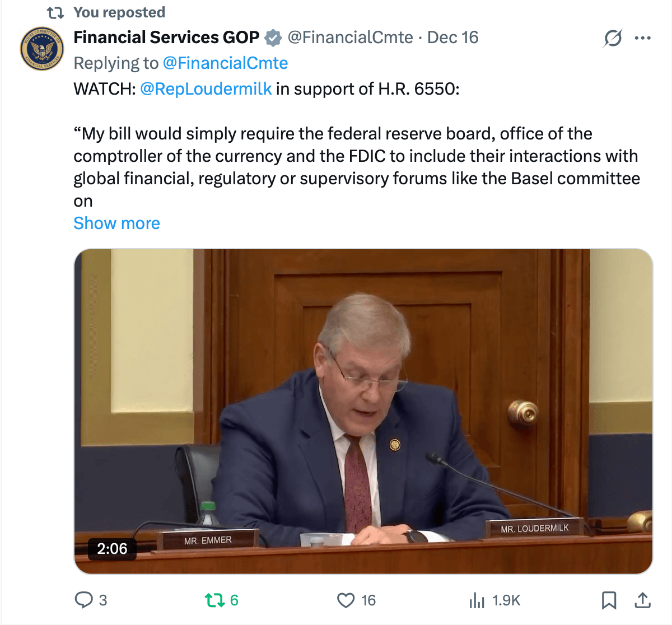Click the Financial Services GOP display name
The height and width of the screenshot is (625, 672).
coord(166,38)
